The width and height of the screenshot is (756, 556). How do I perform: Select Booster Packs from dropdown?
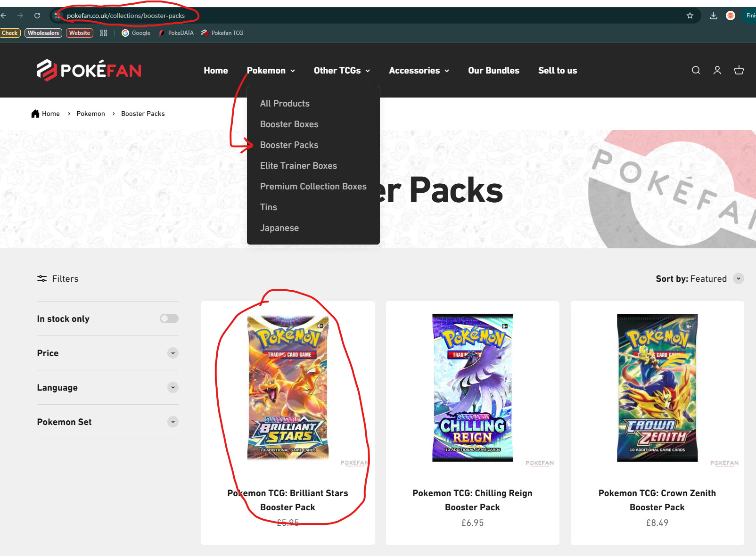289,145
